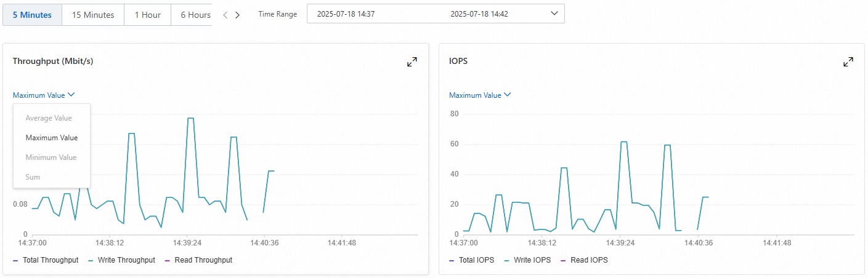Screen dimensions: 868x278
Task: Select Minimum Value menu option
Action: tap(52, 157)
